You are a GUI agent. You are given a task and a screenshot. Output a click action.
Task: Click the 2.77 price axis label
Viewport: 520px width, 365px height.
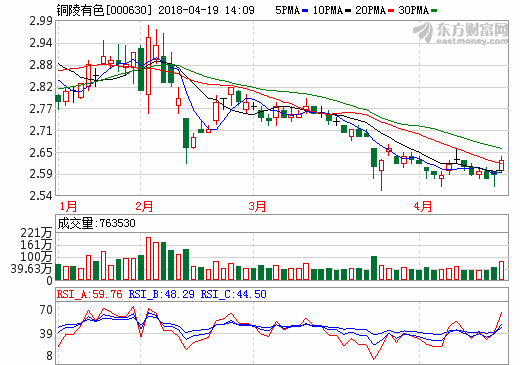pyautogui.click(x=41, y=109)
